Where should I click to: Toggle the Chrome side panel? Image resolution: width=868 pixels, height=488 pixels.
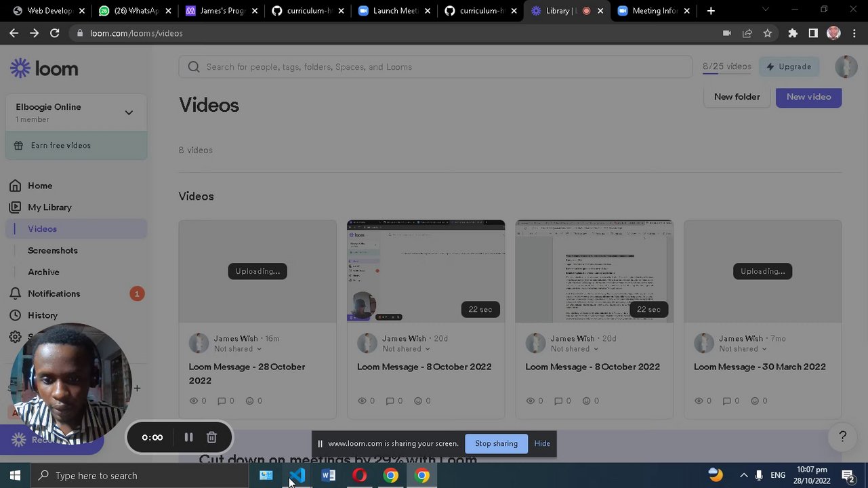pos(813,33)
